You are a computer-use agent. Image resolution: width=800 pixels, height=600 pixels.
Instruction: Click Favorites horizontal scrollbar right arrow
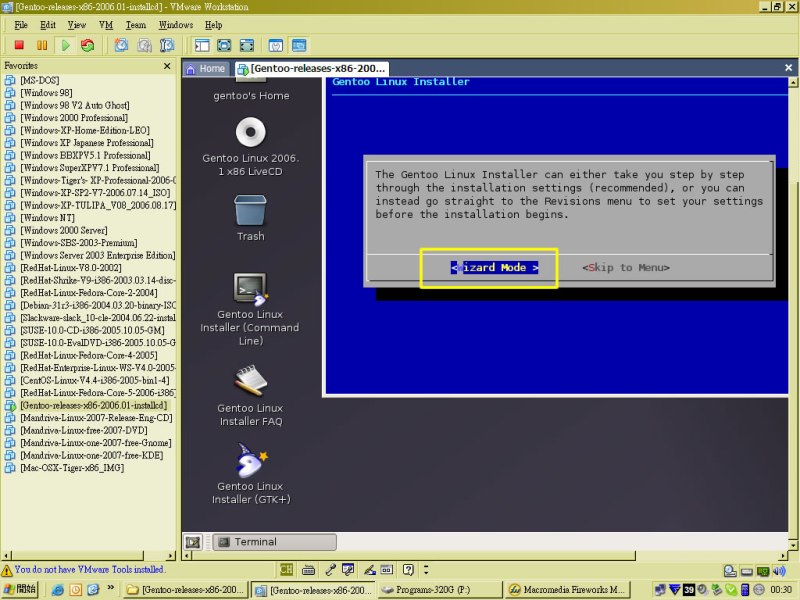pos(170,556)
